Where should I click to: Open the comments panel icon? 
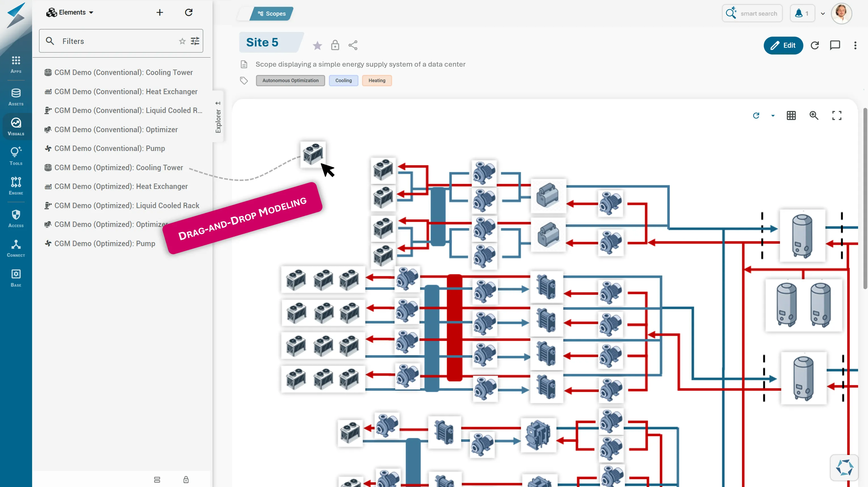point(835,45)
